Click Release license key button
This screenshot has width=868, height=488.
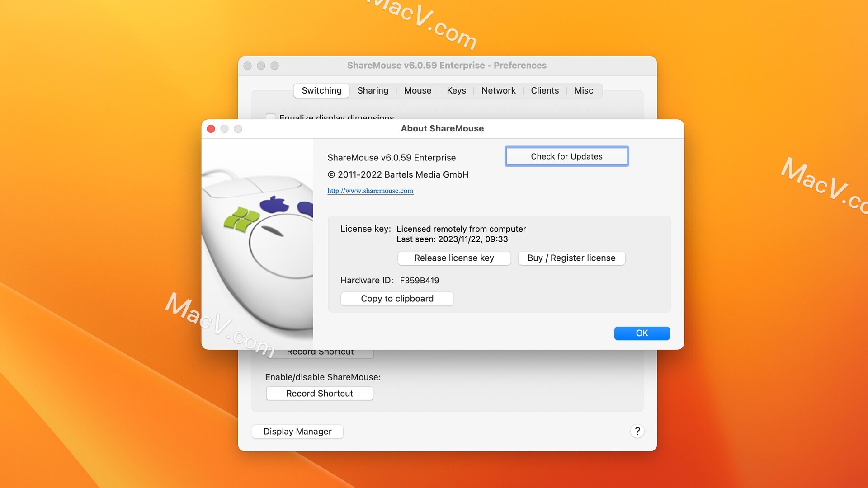tap(454, 258)
